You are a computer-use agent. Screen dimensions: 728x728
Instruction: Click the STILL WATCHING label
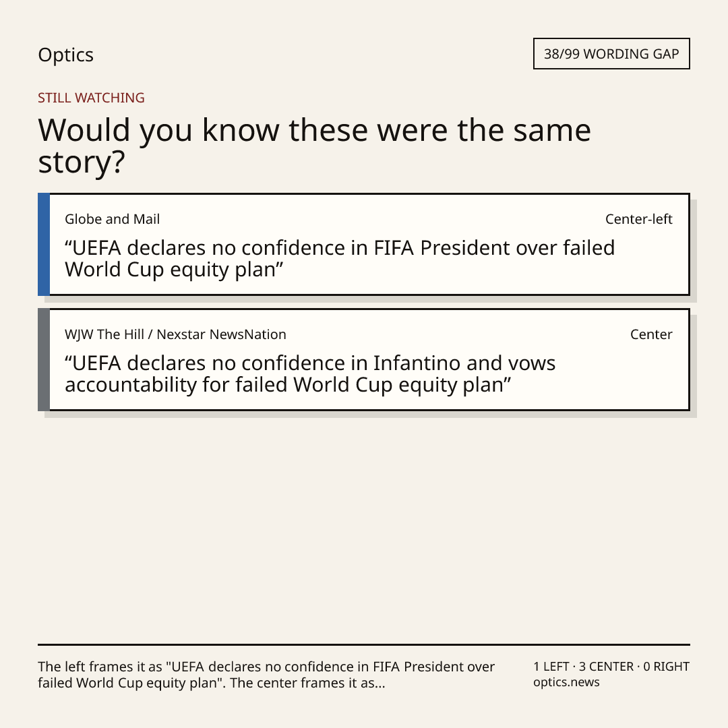click(91, 98)
